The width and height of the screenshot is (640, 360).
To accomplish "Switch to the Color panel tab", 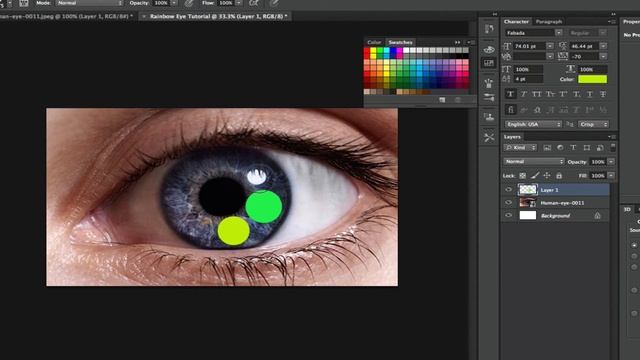I will (x=374, y=42).
